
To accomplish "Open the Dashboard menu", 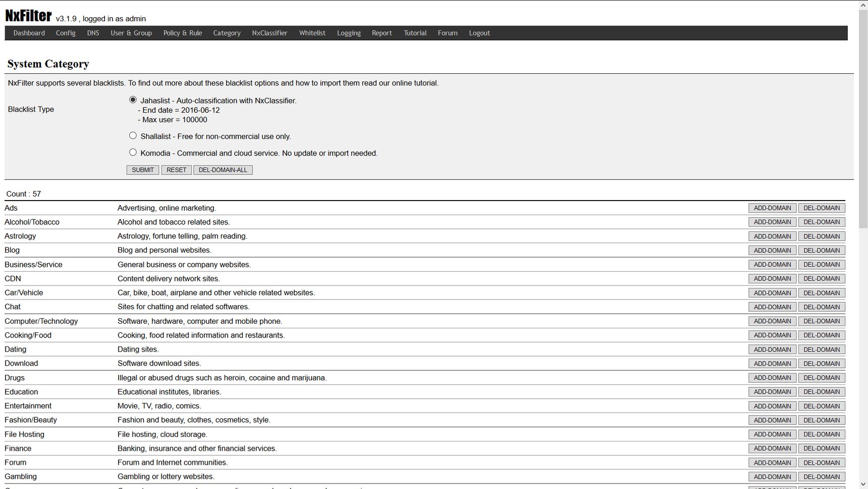I will tap(29, 33).
